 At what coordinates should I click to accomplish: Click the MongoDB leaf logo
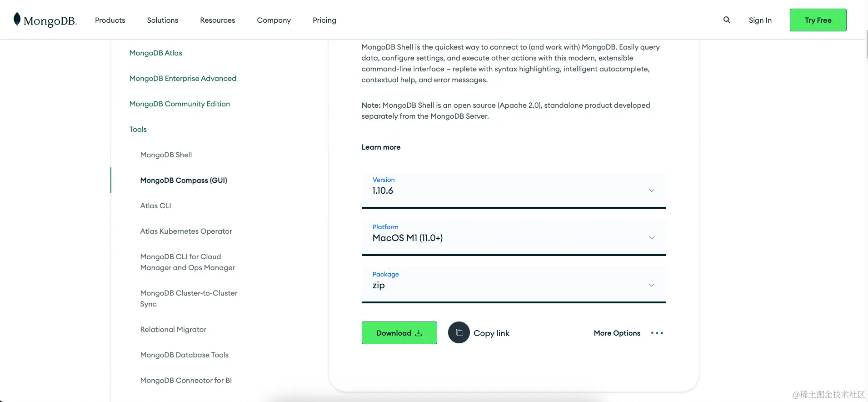pos(17,19)
